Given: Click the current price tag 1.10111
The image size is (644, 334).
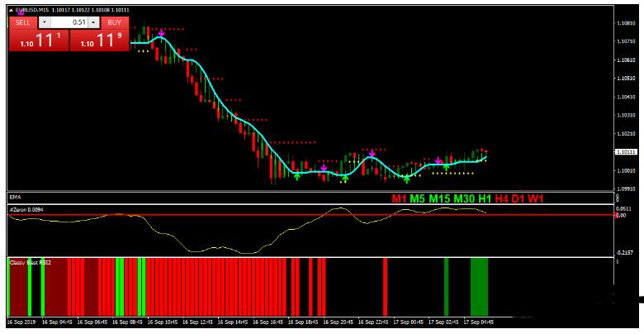Looking at the screenshot, I should pos(625,152).
